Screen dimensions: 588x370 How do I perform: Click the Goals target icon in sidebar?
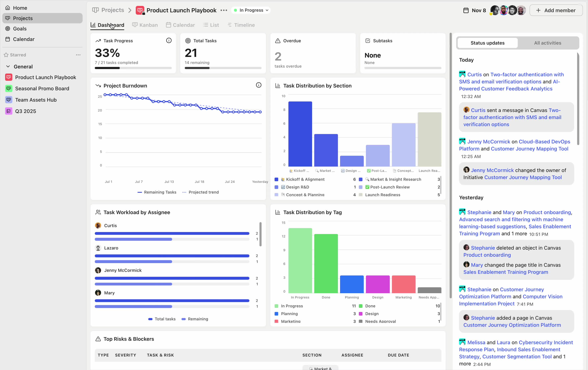[x=8, y=29]
